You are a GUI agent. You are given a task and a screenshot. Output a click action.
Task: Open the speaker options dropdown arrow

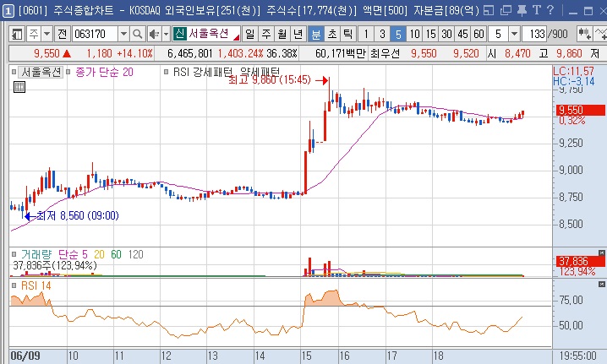pos(166,34)
